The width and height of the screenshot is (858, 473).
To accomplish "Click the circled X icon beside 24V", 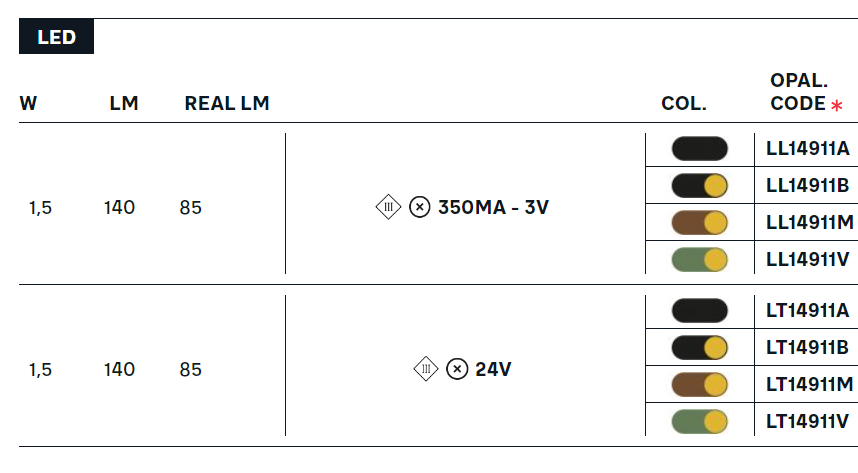I will click(457, 369).
